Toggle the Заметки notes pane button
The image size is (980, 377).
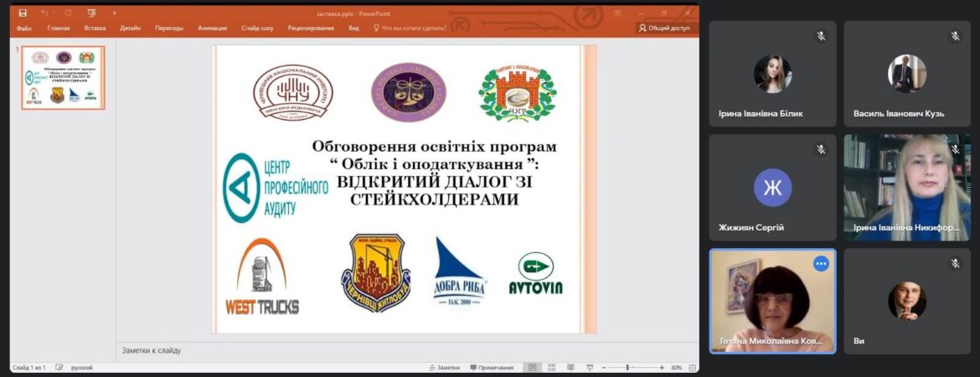click(x=445, y=368)
